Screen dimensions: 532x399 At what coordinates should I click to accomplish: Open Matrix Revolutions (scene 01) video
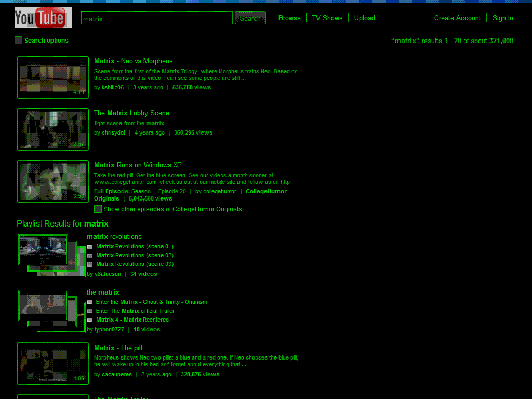135,247
